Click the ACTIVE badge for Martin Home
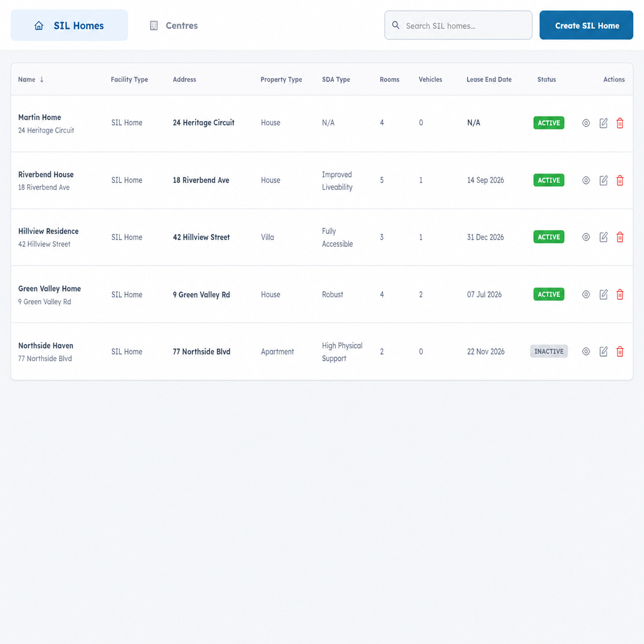 [548, 123]
